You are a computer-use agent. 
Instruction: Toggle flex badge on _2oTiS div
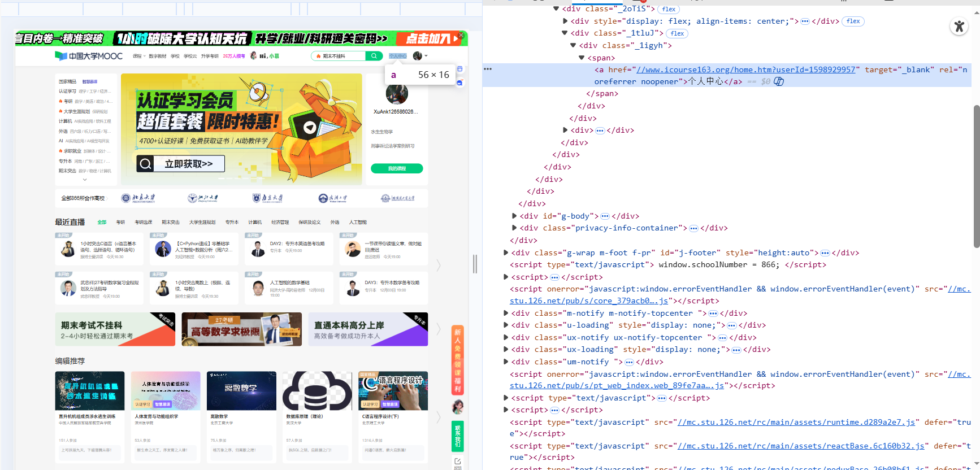click(x=669, y=9)
